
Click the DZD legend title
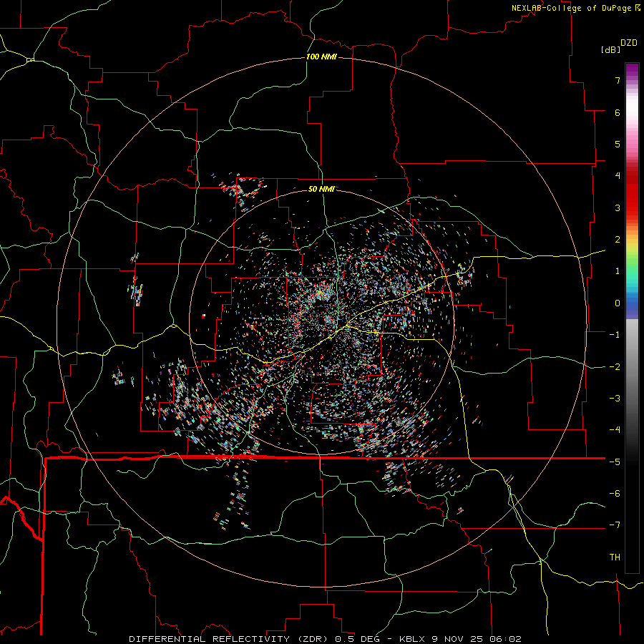click(x=629, y=43)
